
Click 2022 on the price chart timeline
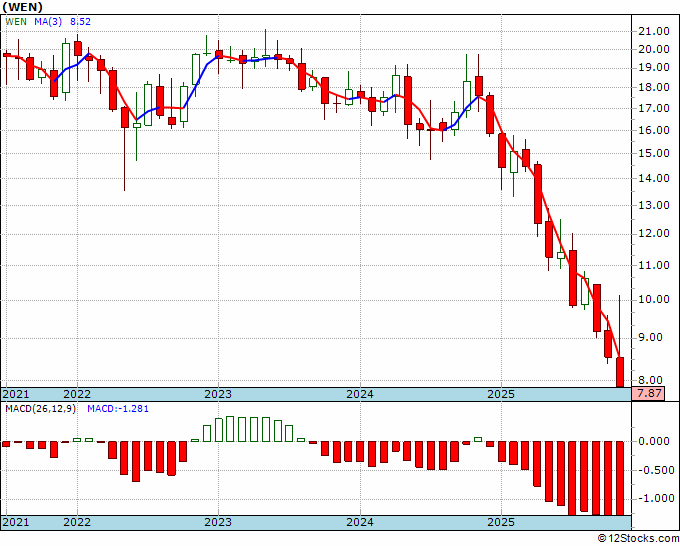[77, 394]
